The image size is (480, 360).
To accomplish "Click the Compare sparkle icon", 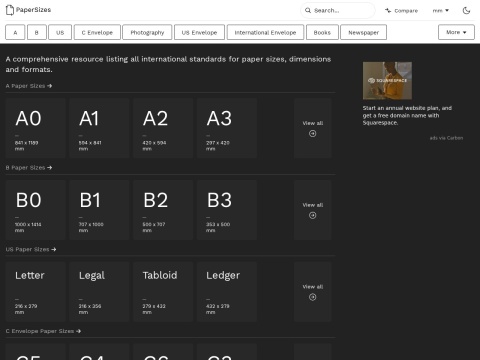I will [388, 10].
